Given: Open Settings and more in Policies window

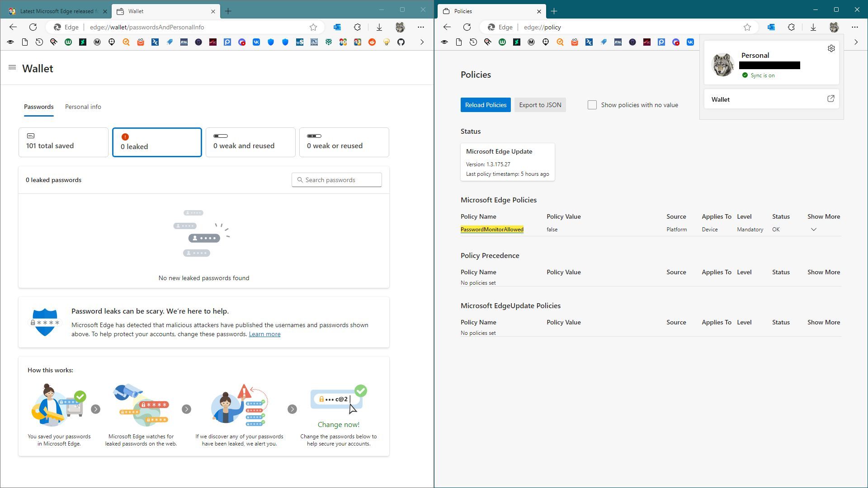Looking at the screenshot, I should click(855, 27).
